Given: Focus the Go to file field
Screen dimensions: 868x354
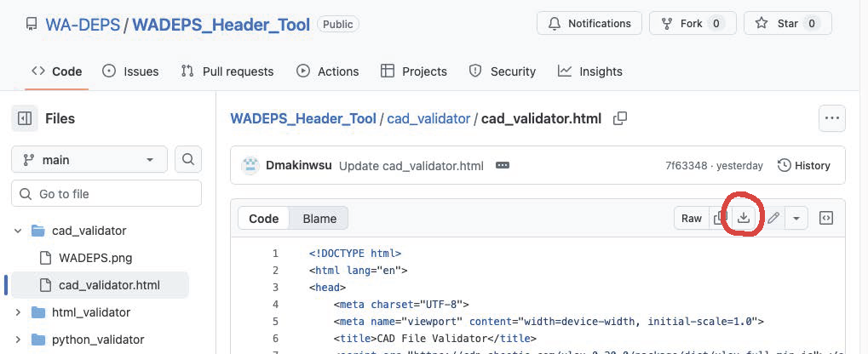Looking at the screenshot, I should tap(106, 194).
